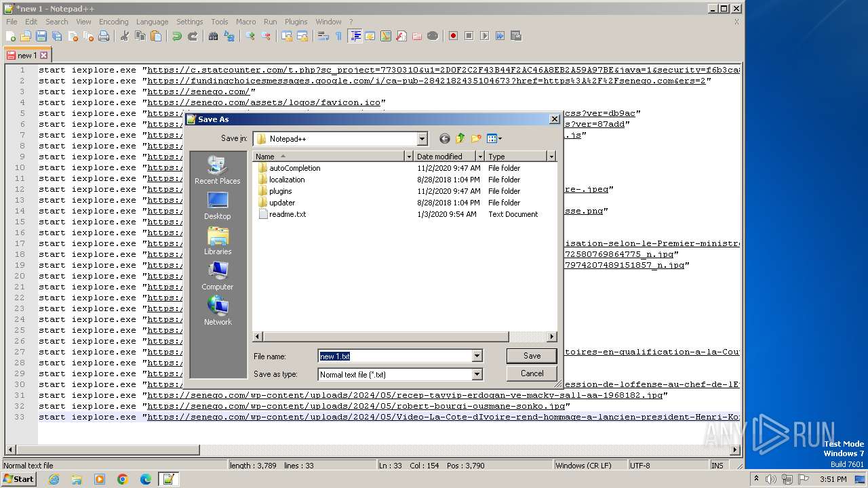Go up one folder level icon
The height and width of the screenshot is (488, 868).
(x=460, y=138)
